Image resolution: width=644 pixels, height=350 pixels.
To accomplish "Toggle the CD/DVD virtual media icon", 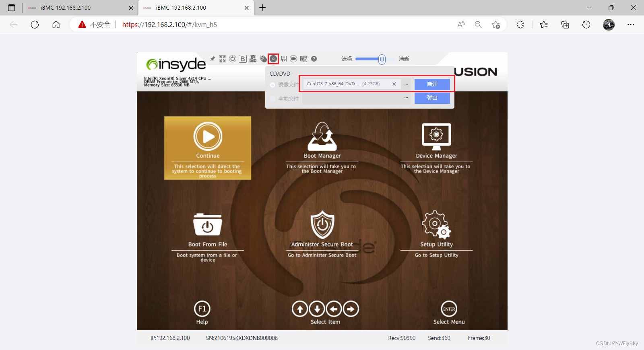I will point(273,59).
